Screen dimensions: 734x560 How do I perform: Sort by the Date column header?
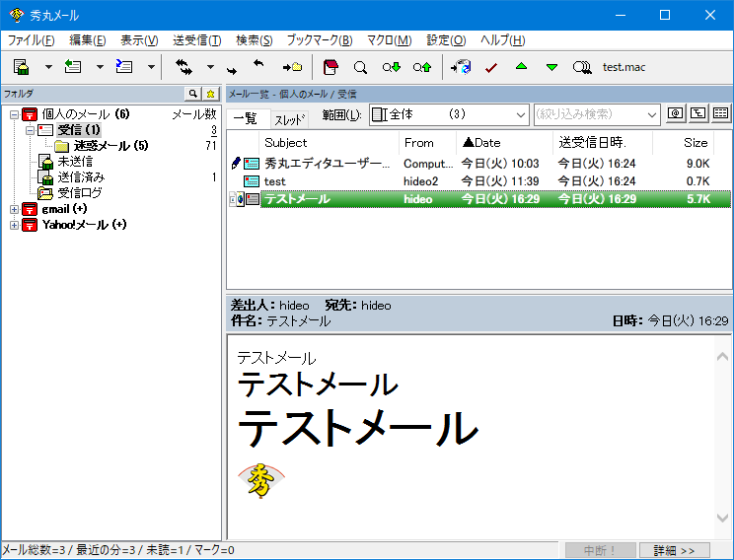505,143
